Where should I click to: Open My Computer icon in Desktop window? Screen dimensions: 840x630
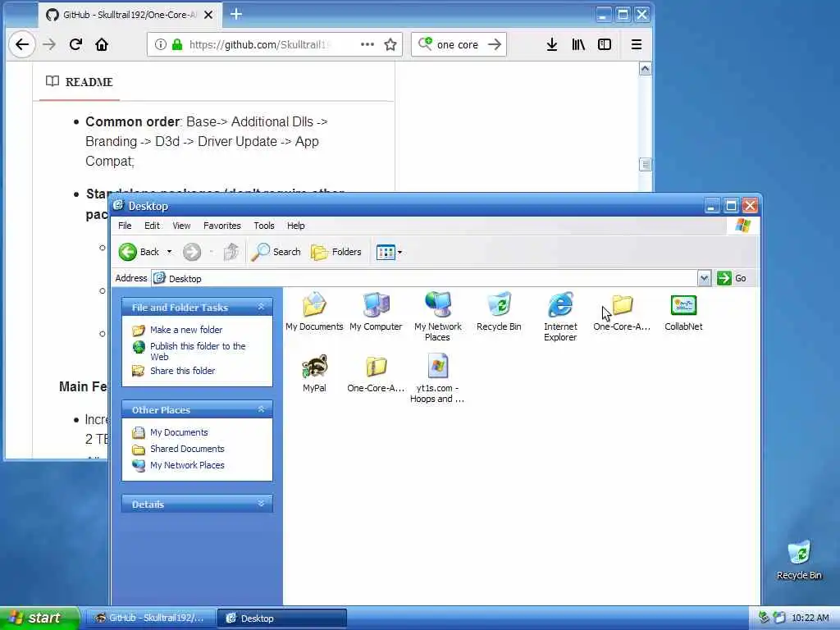[376, 311]
